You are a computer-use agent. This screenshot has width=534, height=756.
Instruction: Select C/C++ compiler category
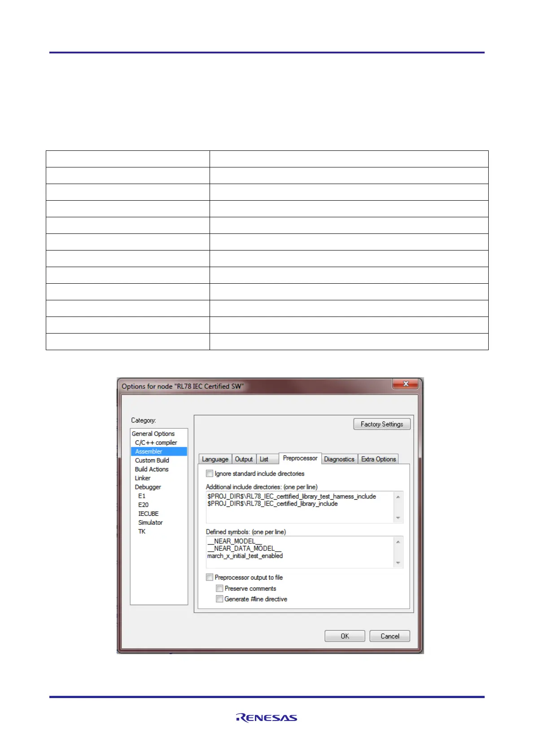[x=156, y=443]
